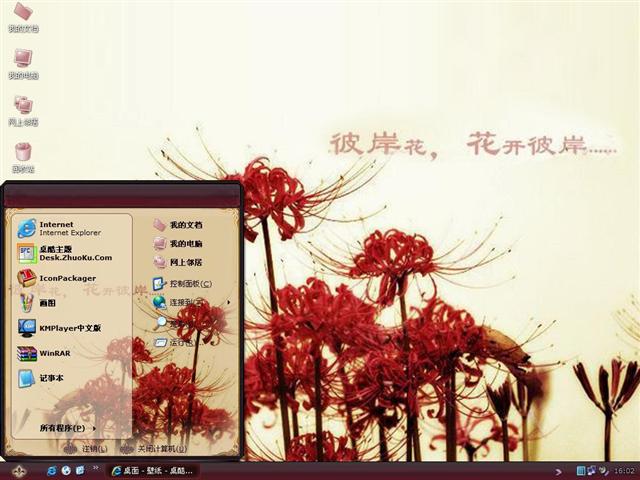Click the 16:02 taskbar clock
The height and width of the screenshot is (480, 640).
624,471
